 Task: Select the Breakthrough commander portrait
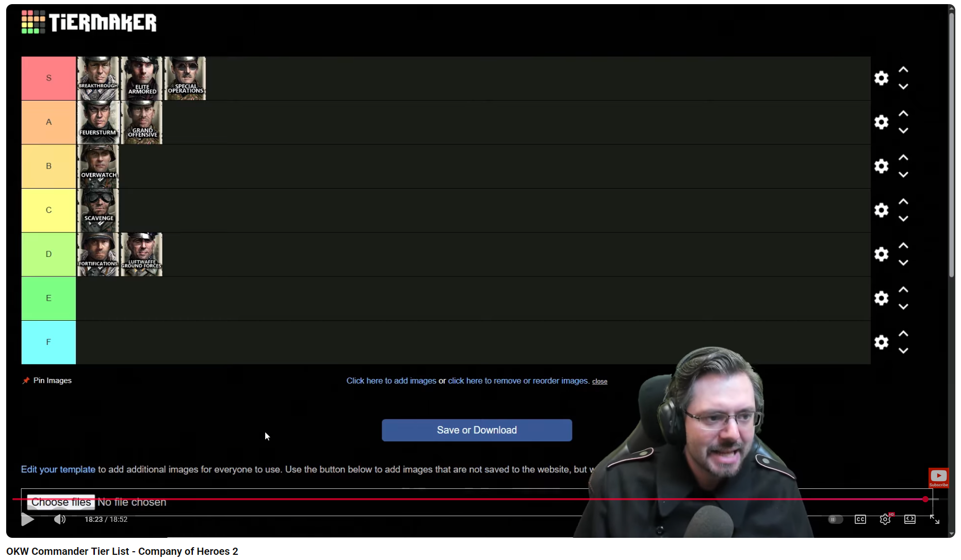coord(98,78)
